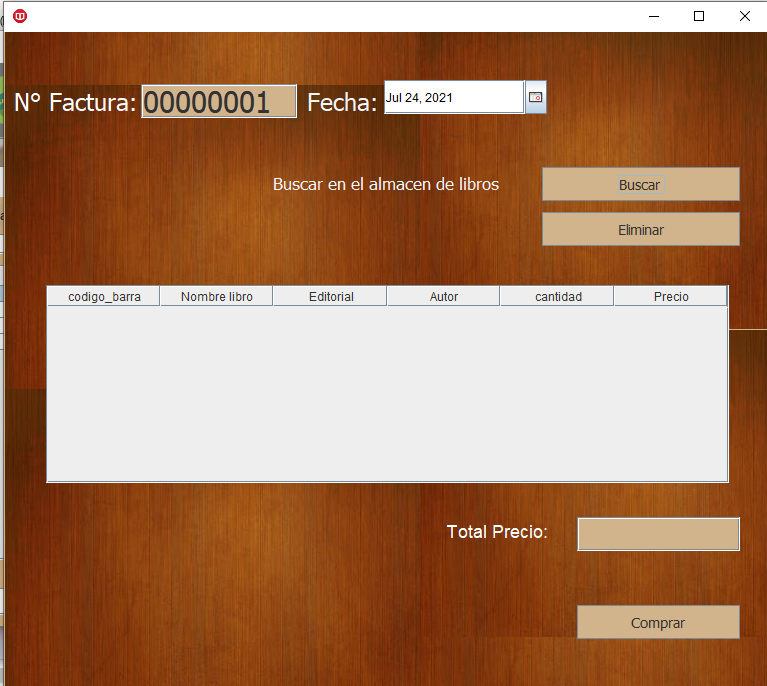
Task: Close the invoice window
Action: pyautogui.click(x=744, y=16)
